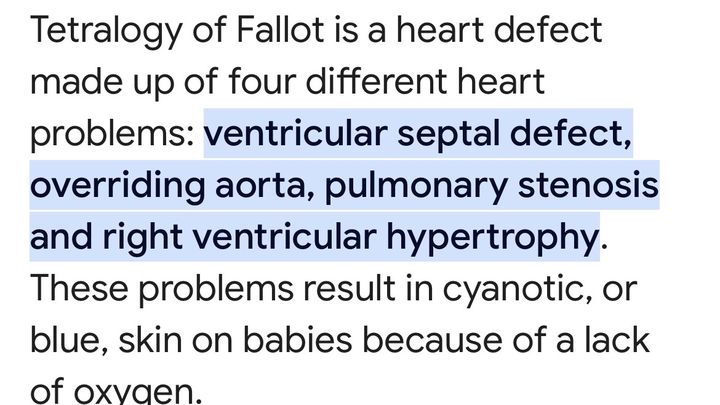Click the phrase 'heart defect' in first line

(x=499, y=30)
